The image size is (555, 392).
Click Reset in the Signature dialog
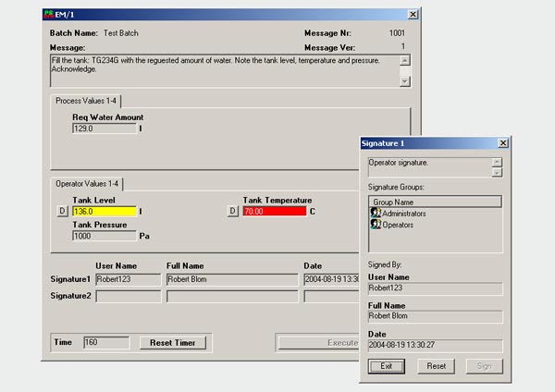[436, 366]
